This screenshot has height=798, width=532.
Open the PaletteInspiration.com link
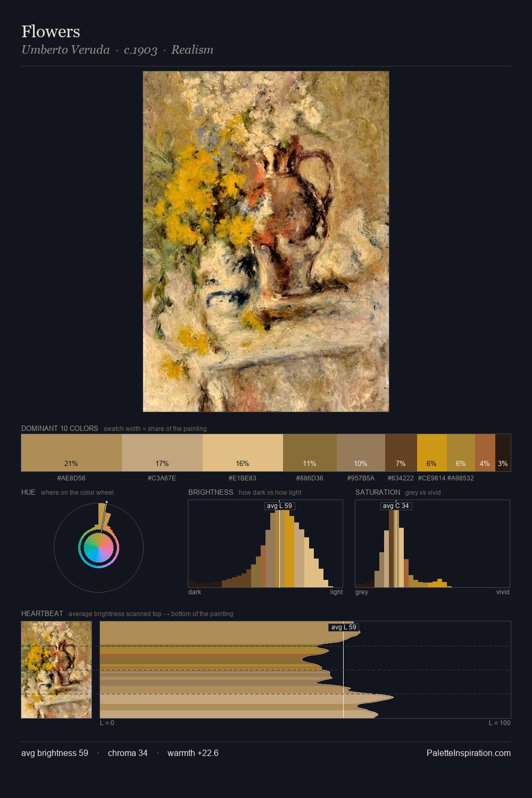click(x=469, y=753)
